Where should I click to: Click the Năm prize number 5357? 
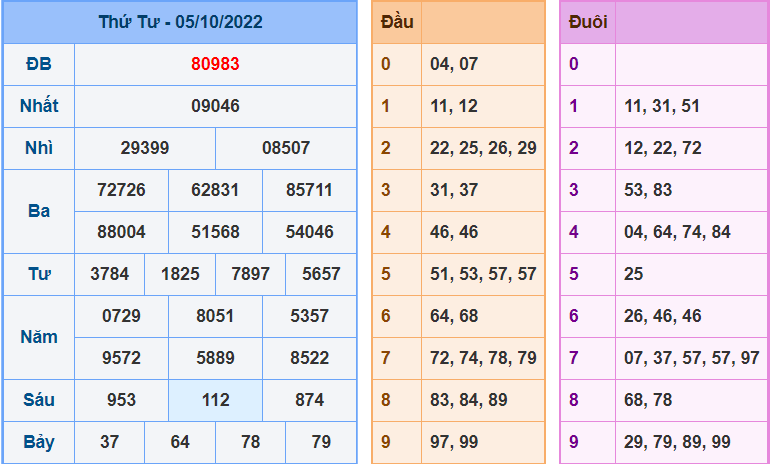309,316
